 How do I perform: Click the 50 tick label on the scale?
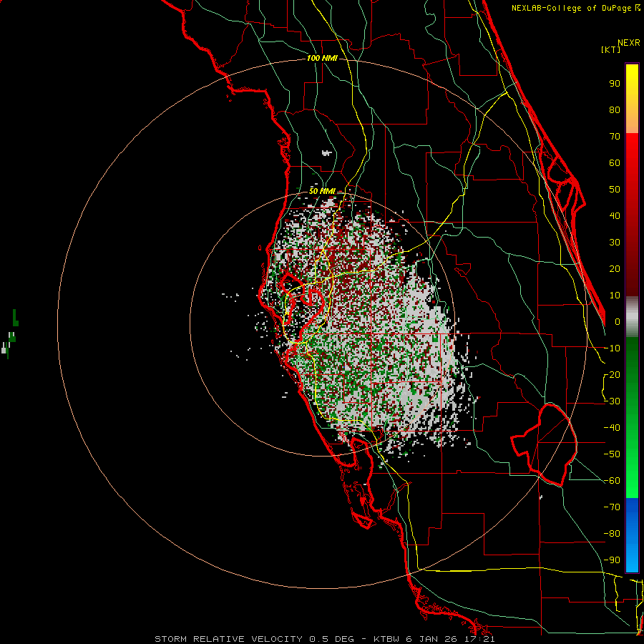(x=615, y=190)
